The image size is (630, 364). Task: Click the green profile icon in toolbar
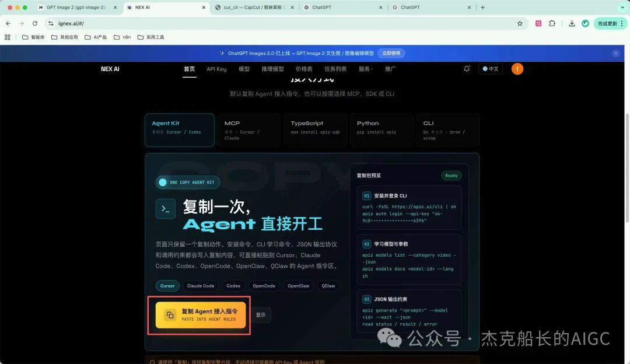[585, 23]
